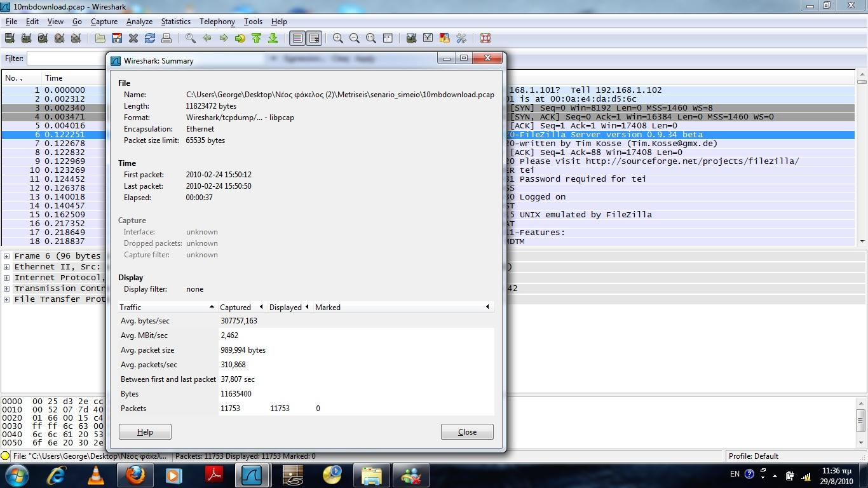Expand the Ethernet II tree node
Viewport: 868px width, 488px height.
point(6,267)
